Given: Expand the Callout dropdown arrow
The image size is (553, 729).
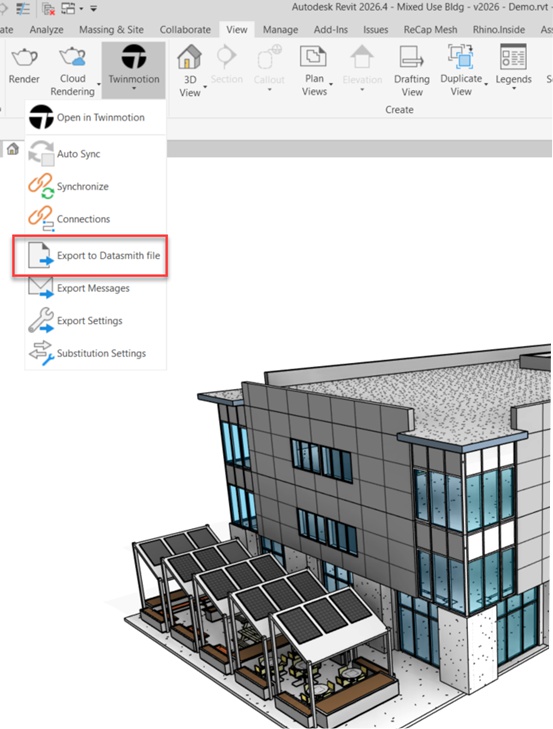Looking at the screenshot, I should tap(269, 89).
